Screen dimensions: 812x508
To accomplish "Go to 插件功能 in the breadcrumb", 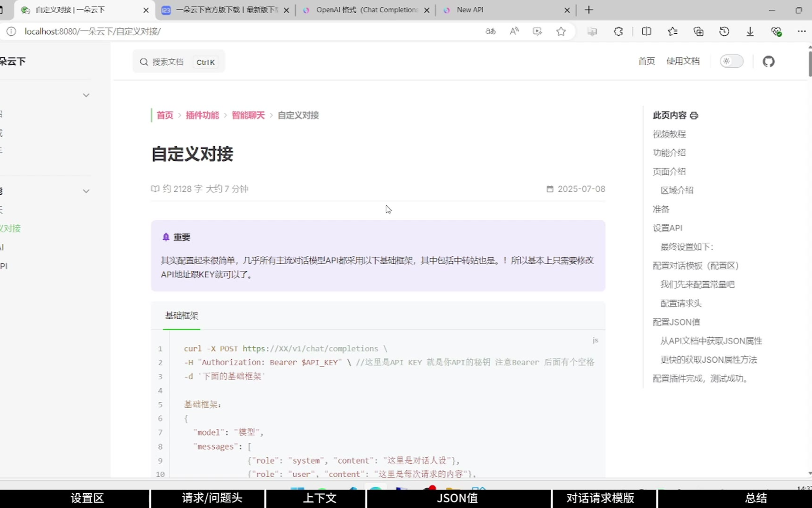I will [203, 115].
